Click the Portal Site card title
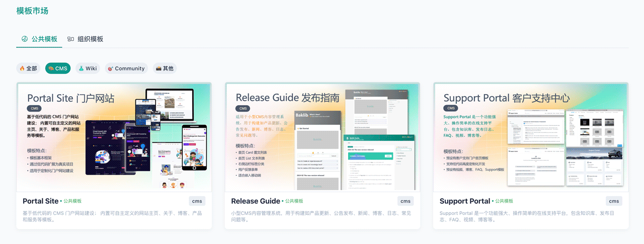Viewport: 644px width, 244px height. point(41,201)
